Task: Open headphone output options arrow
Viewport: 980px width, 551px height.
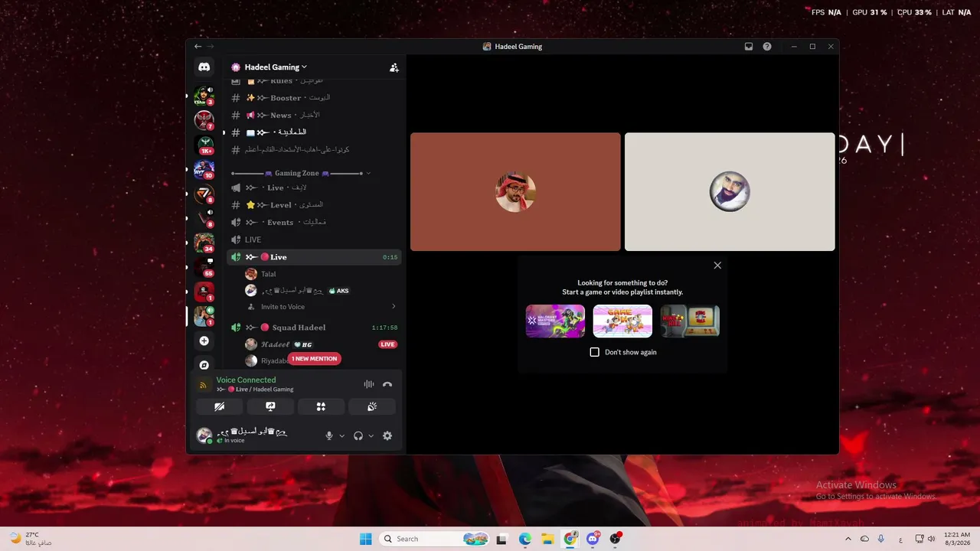Action: coord(371,435)
